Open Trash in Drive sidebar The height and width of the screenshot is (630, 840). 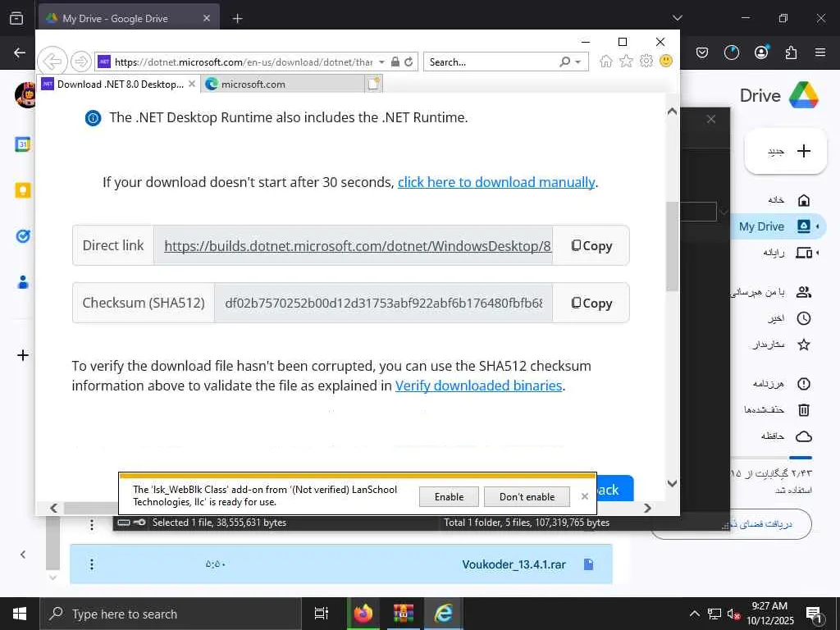(x=778, y=410)
